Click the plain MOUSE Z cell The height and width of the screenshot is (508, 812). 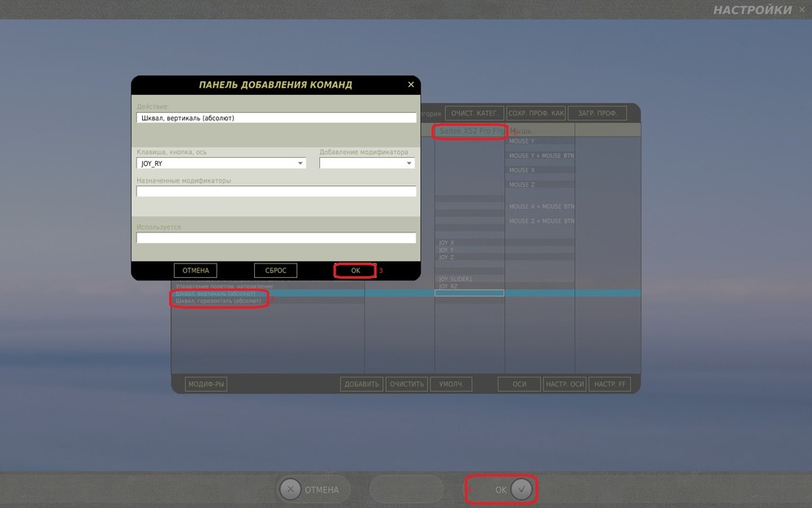pos(540,185)
